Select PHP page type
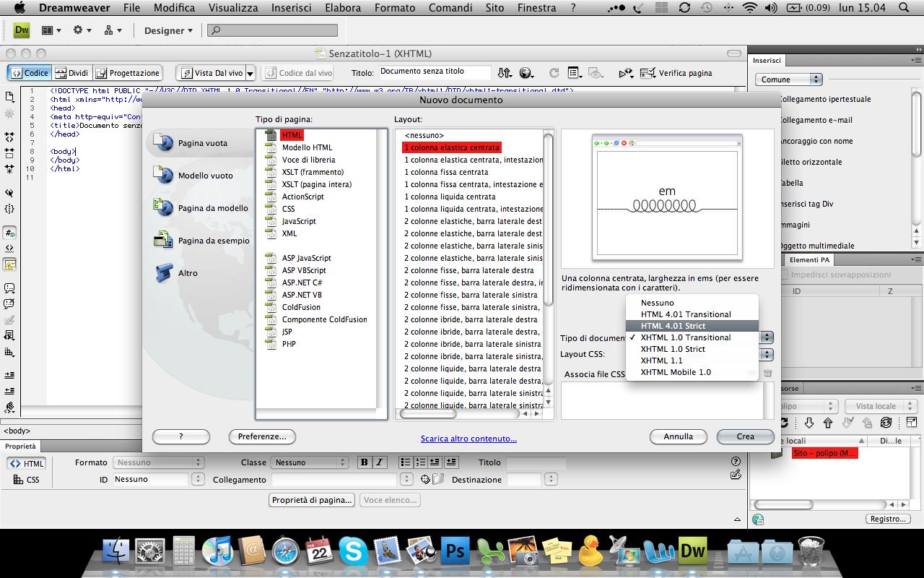Viewport: 924px width, 578px height. tap(289, 344)
